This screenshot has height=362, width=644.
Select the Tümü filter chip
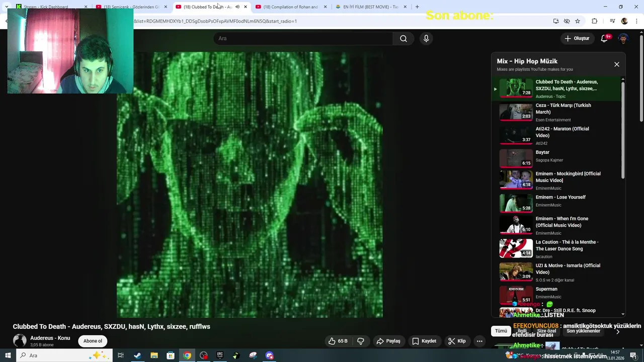(x=501, y=331)
